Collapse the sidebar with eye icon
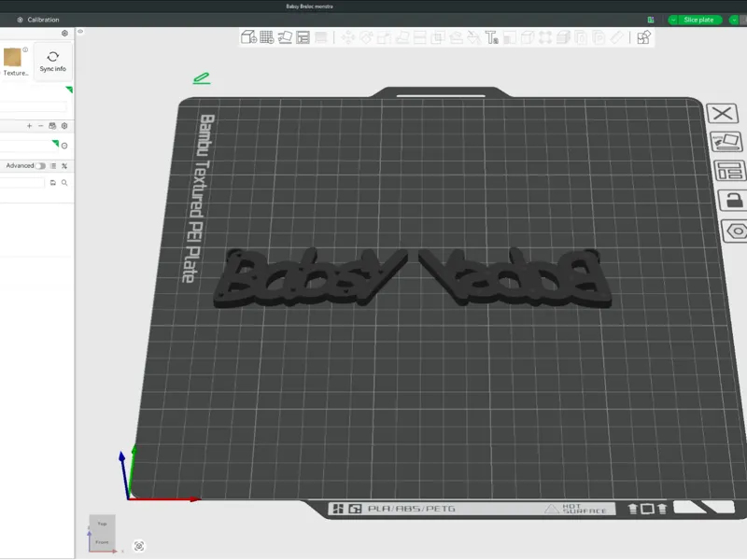The height and width of the screenshot is (560, 747). 80,32
